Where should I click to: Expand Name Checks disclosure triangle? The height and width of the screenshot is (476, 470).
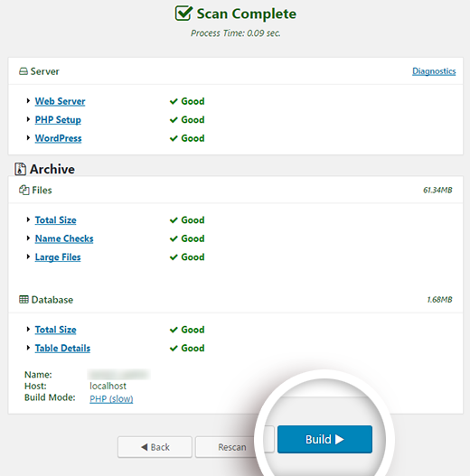28,238
